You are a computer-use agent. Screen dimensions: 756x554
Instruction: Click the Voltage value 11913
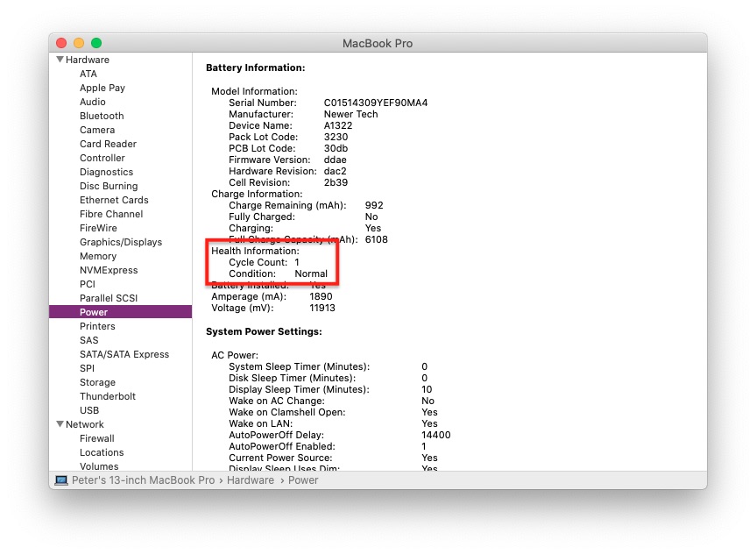(322, 308)
